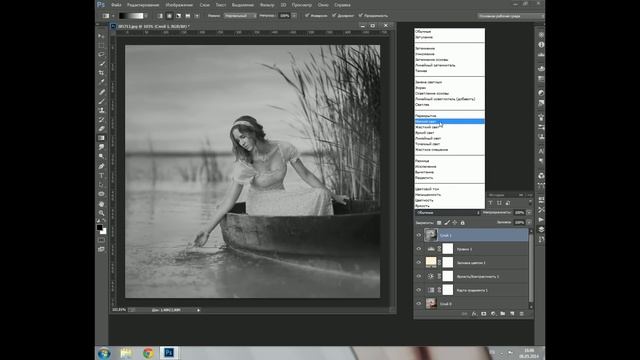
Task: Hide the Слой 0 layer
Action: [x=418, y=304]
